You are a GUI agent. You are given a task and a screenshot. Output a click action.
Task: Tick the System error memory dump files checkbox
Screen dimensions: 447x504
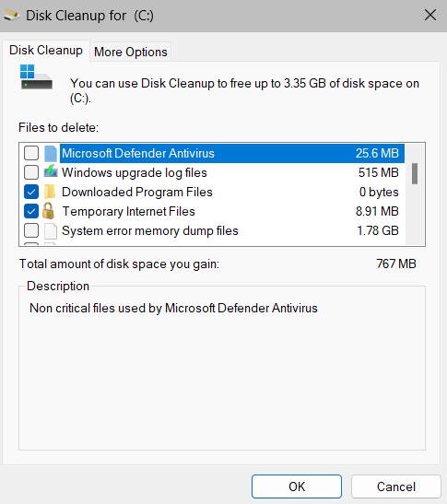coord(31,230)
